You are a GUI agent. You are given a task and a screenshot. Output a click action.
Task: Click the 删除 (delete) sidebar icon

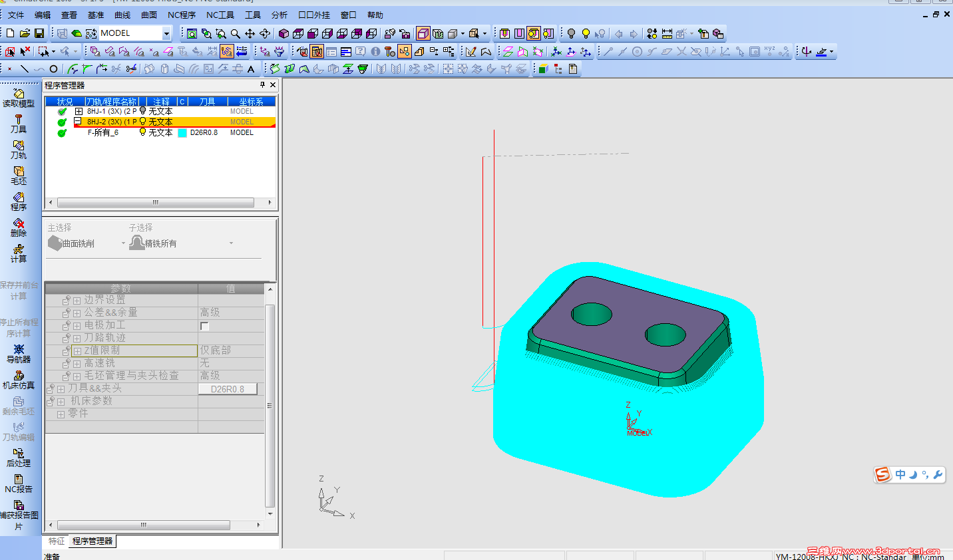point(19,227)
